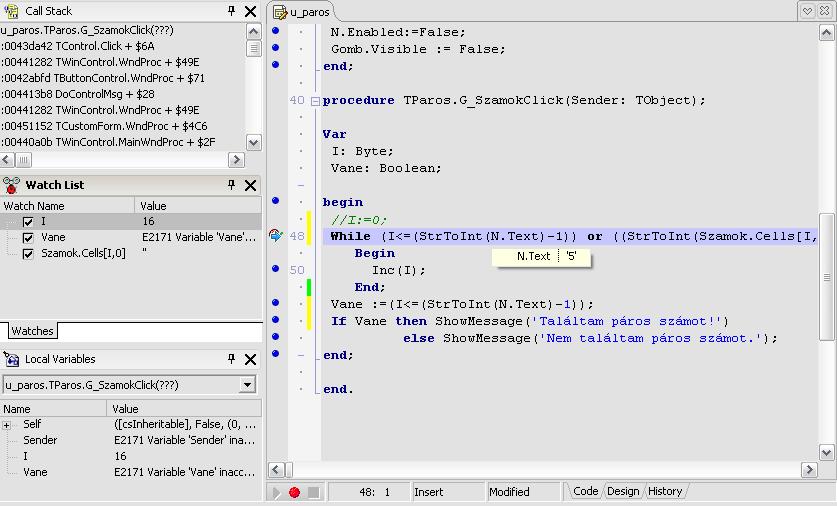
Task: Click the Call Stack horizontal scrollbar thumb
Action: click(x=23, y=160)
